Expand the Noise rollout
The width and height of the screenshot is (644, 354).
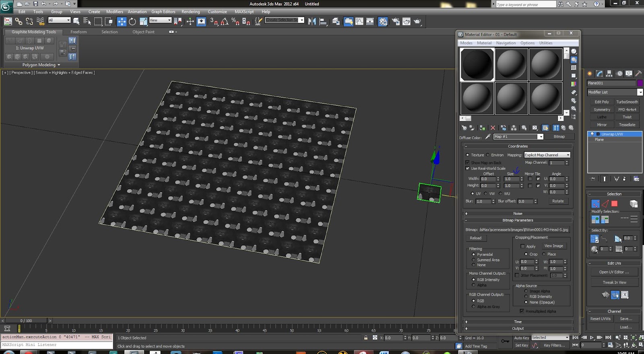coord(518,214)
